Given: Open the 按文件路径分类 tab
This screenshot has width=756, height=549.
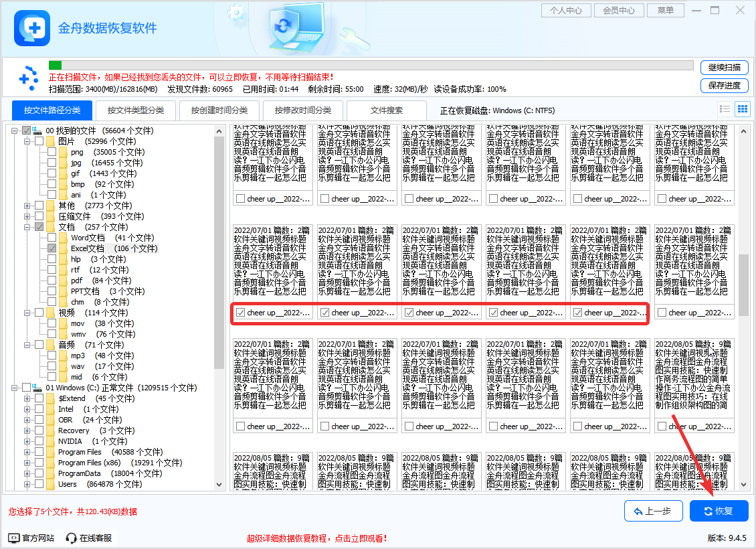Looking at the screenshot, I should [x=52, y=110].
